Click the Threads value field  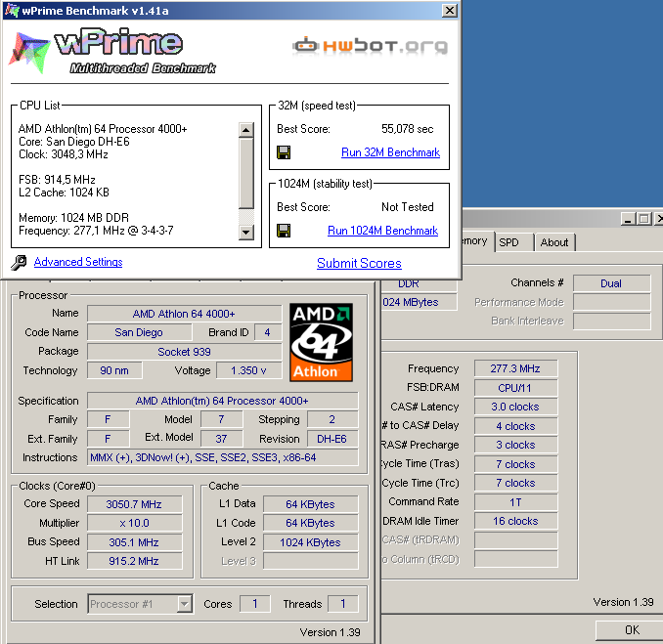343,604
